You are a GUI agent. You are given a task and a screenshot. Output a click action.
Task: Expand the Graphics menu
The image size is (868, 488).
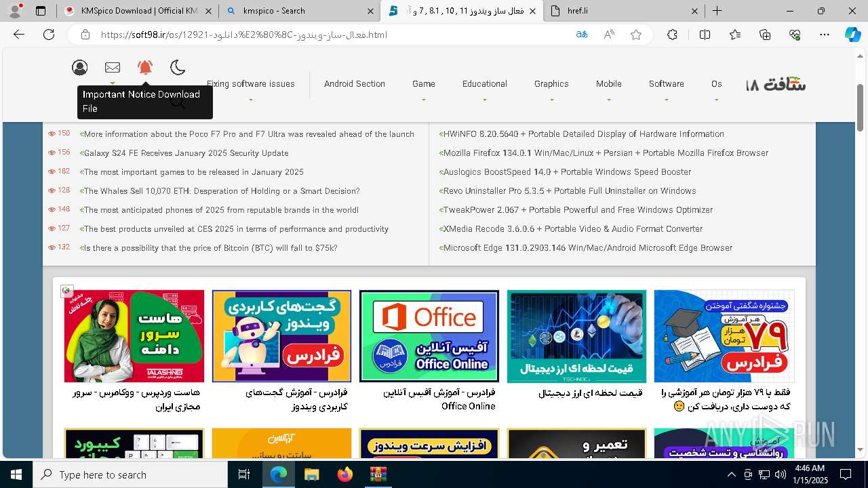tap(551, 84)
